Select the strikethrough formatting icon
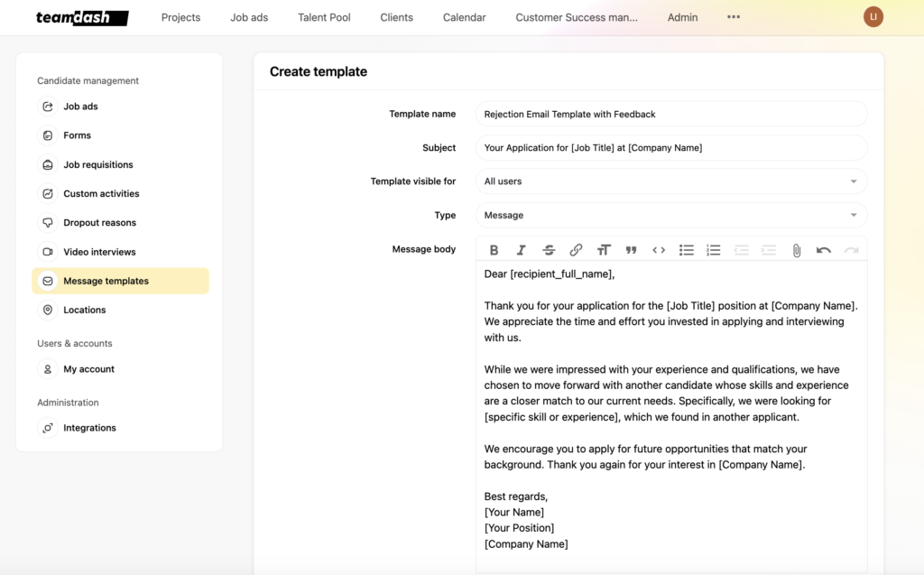This screenshot has width=924, height=575. point(550,250)
